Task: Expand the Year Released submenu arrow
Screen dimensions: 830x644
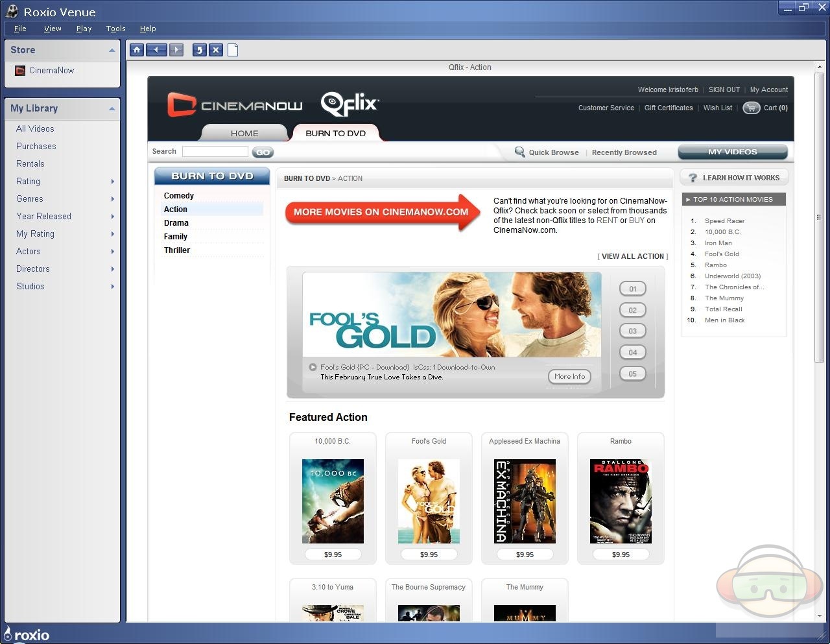Action: click(x=113, y=217)
